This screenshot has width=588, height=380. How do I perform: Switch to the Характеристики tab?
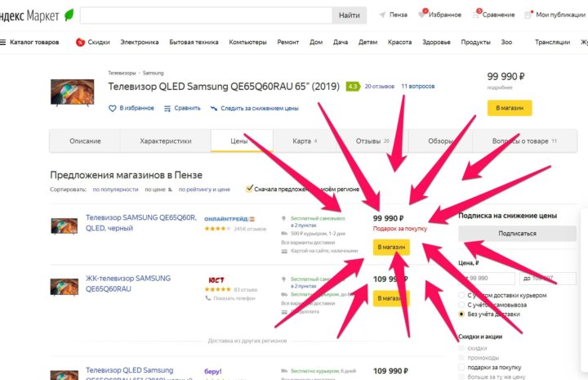coord(165,141)
